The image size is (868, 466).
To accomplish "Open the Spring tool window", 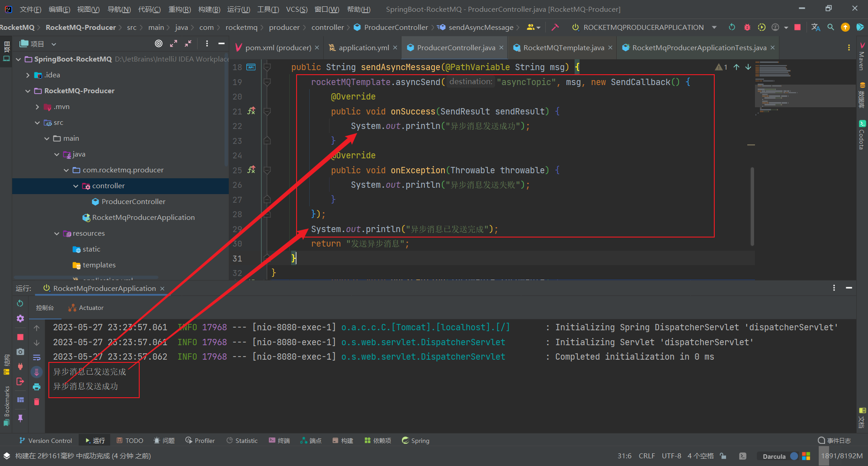I will pyautogui.click(x=415, y=441).
